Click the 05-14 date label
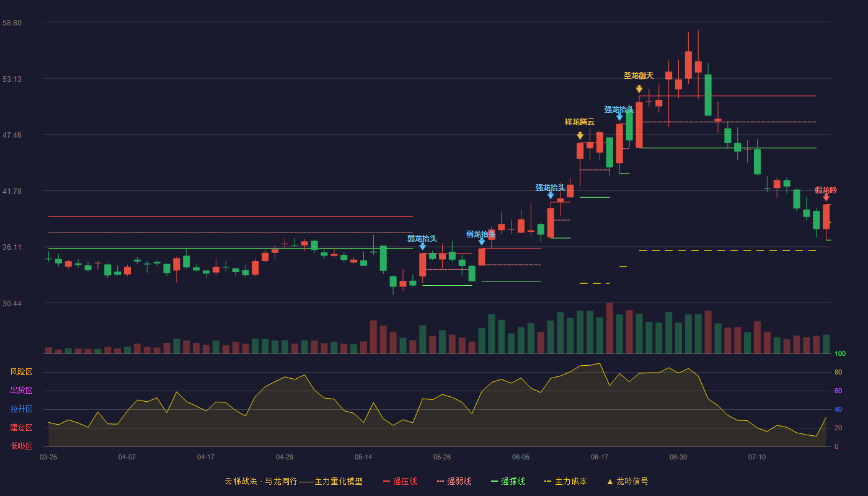This screenshot has height=496, width=868. (x=363, y=457)
